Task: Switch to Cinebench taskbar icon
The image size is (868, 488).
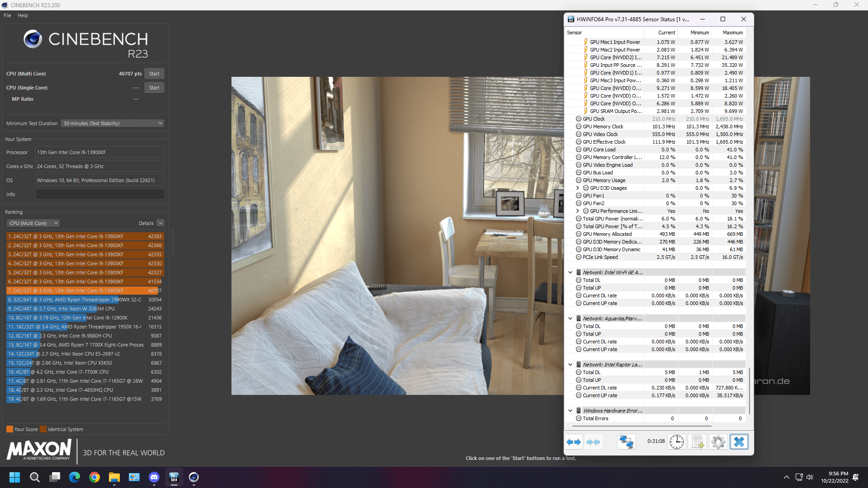Action: [194, 477]
